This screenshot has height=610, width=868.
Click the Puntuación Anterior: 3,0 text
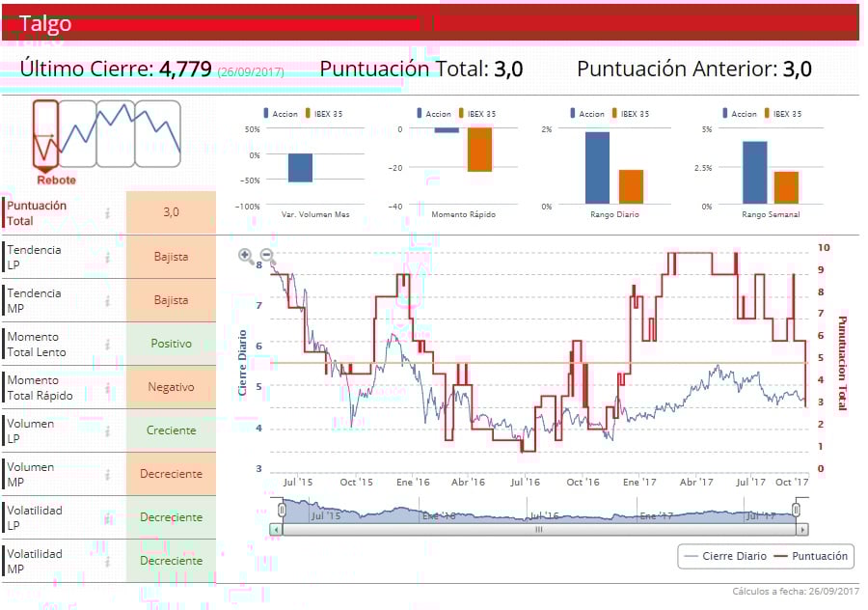[694, 69]
